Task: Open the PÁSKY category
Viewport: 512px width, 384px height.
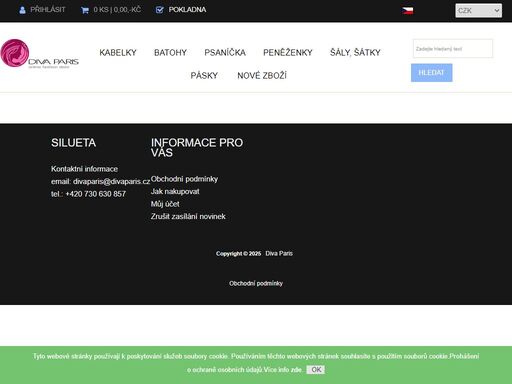Action: click(204, 76)
